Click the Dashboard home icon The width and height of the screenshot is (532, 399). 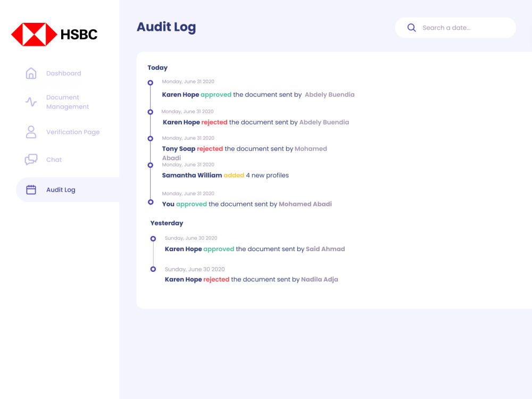click(x=31, y=73)
